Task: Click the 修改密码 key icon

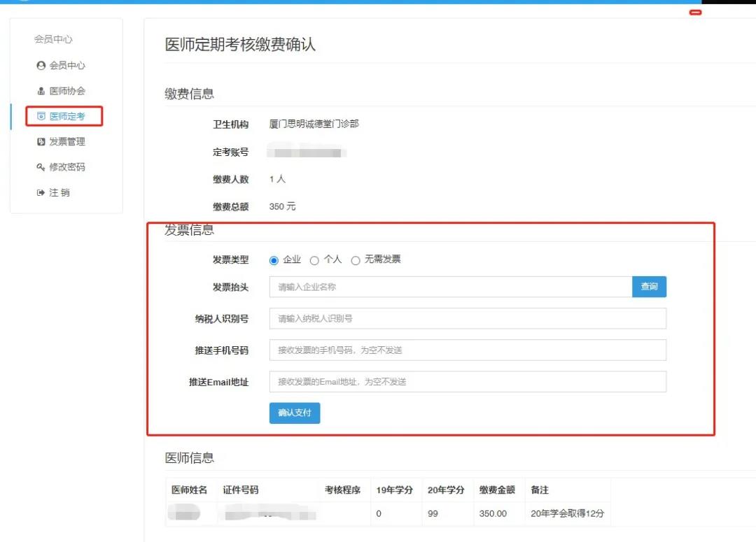Action: 41,167
